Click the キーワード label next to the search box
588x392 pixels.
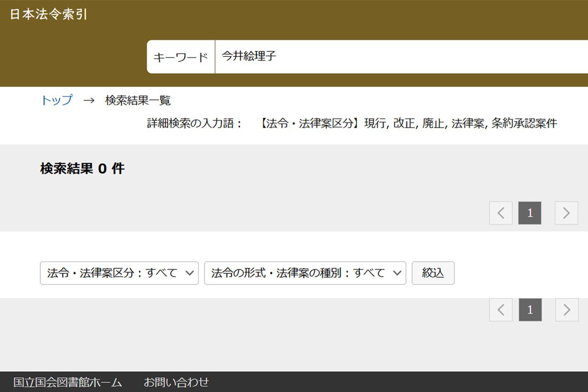tap(180, 56)
